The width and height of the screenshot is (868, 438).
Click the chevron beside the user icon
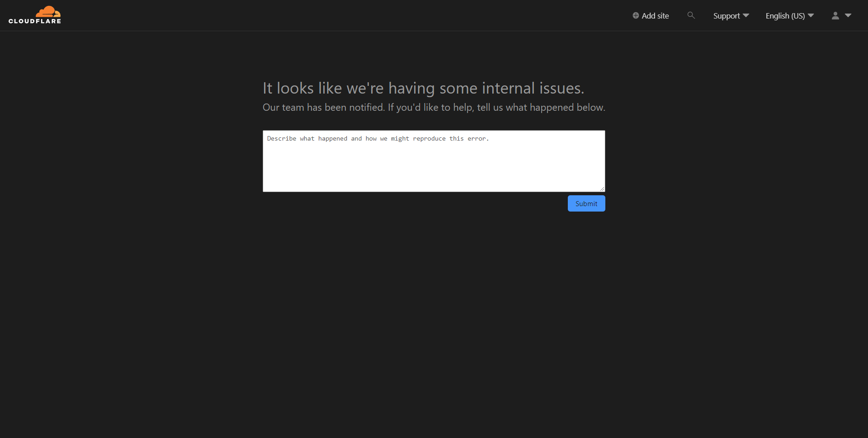pos(847,15)
